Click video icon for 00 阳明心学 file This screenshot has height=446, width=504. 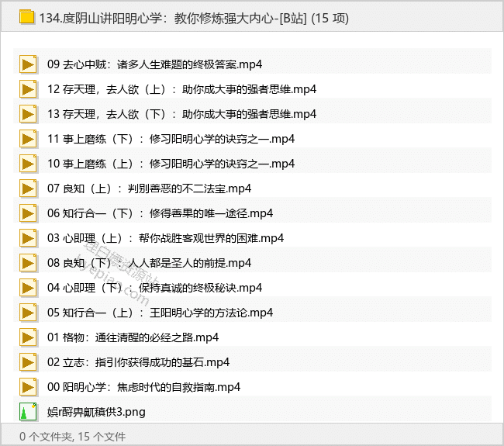point(28,387)
